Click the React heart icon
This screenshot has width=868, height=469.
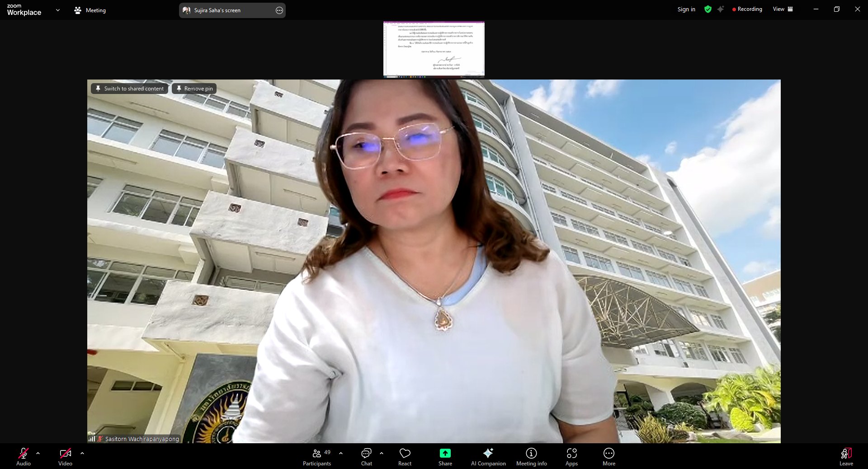point(405,453)
